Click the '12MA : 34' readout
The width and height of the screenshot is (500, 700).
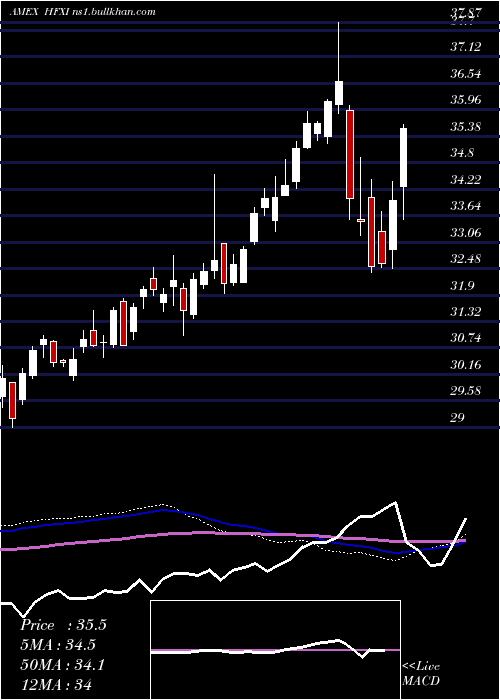coord(56,684)
